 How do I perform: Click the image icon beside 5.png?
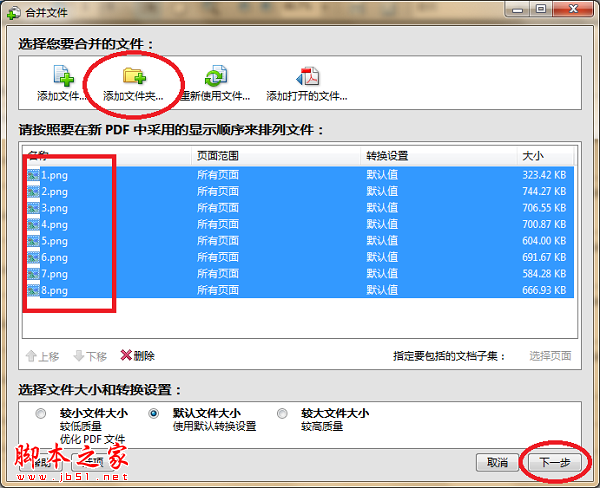tap(33, 241)
